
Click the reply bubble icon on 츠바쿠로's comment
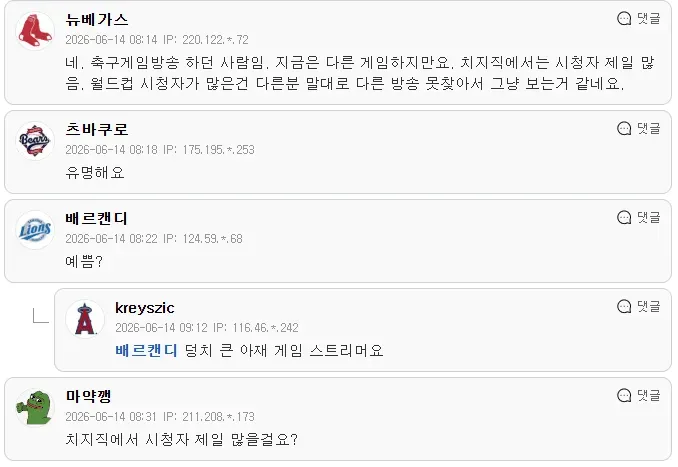pos(624,128)
